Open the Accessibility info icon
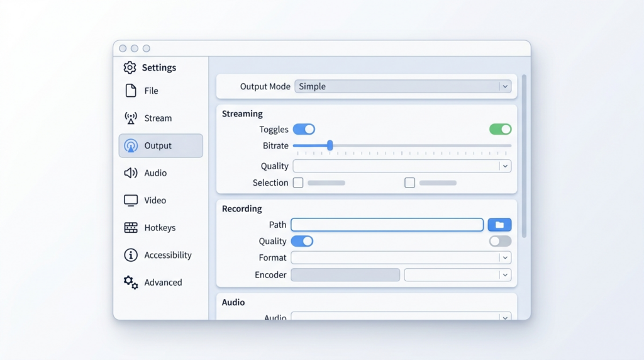 pyautogui.click(x=131, y=255)
